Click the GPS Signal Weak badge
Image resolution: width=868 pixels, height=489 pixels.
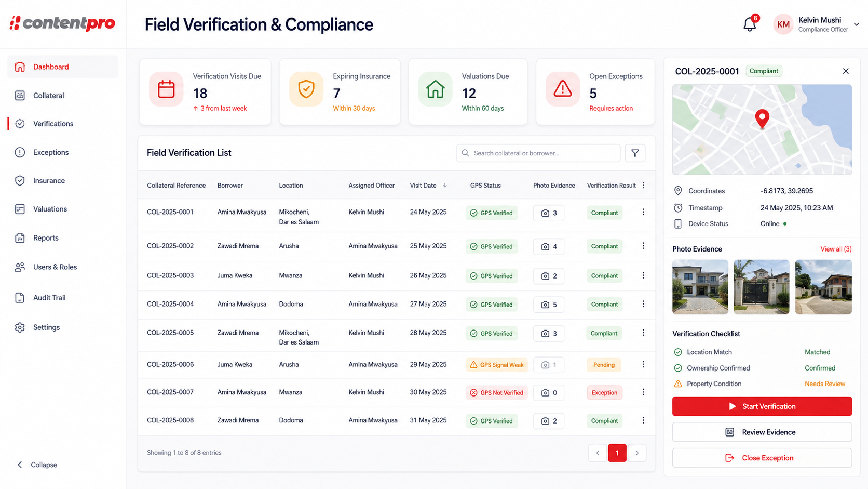[497, 365]
